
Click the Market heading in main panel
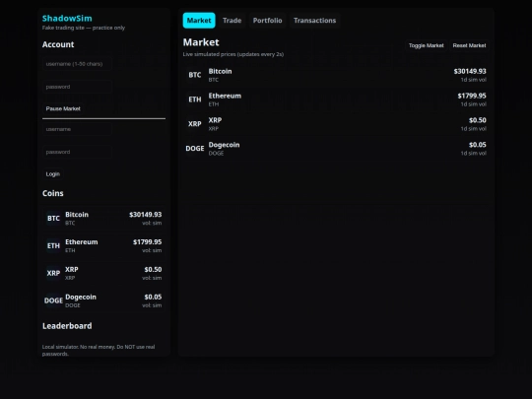[201, 42]
